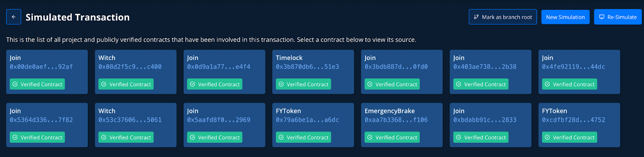
Task: Click Verified Contract badge on Join 0x403ae738
Action: [x=481, y=84]
